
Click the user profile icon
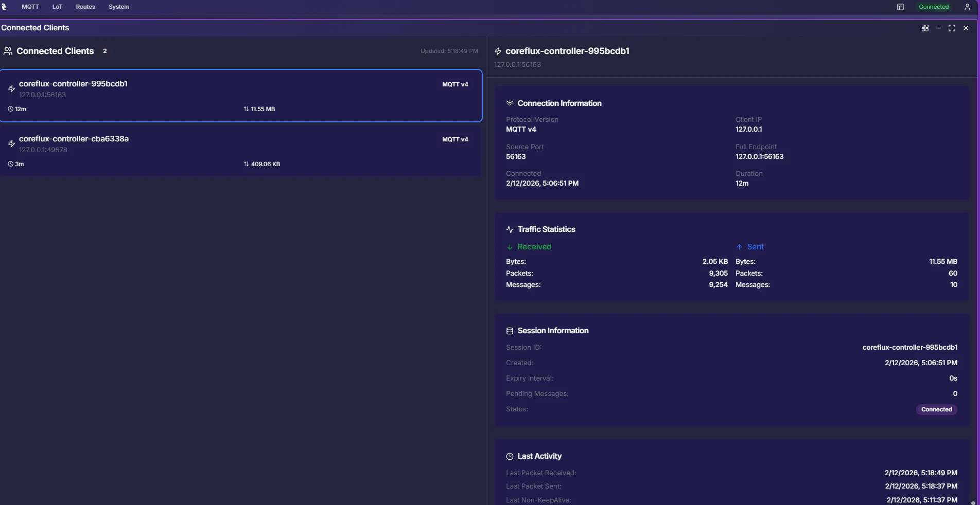(x=967, y=7)
